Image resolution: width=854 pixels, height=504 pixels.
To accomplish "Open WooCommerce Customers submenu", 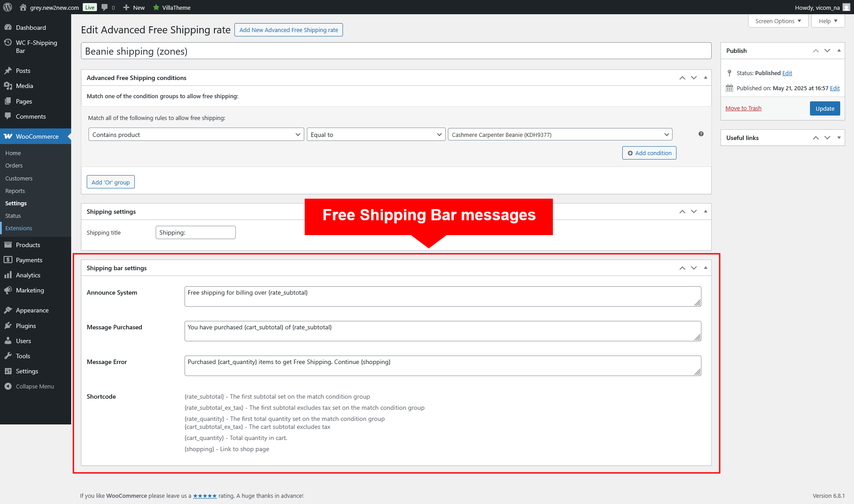I will pos(19,178).
